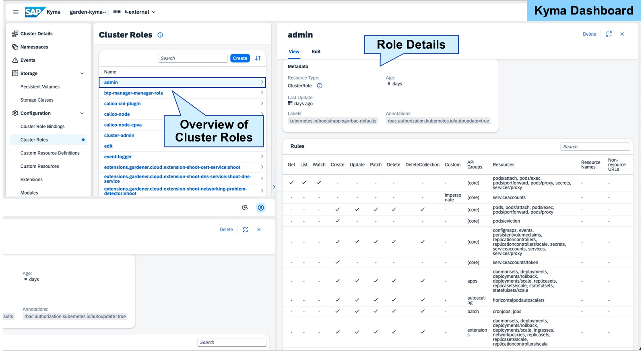Click the chevron on calico-cni-plugin row
Screen dimensions: 644x351
262,103
